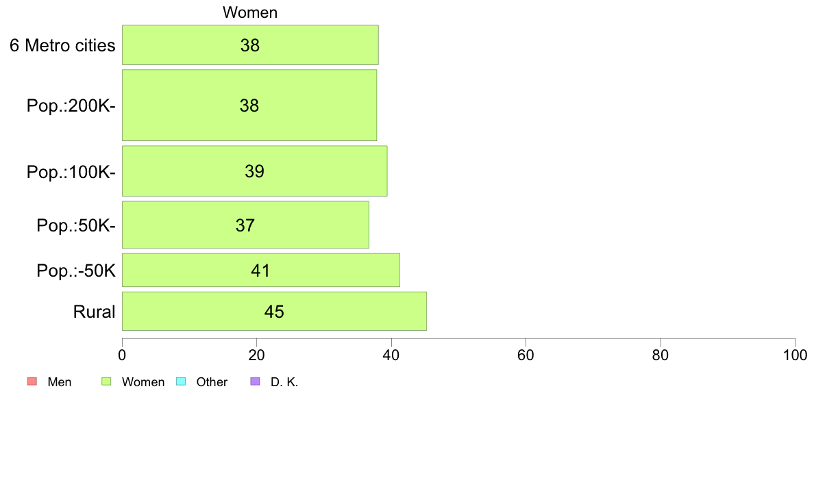Image resolution: width=814 pixels, height=504 pixels.
Task: Click the Women legend label
Action: (x=143, y=382)
